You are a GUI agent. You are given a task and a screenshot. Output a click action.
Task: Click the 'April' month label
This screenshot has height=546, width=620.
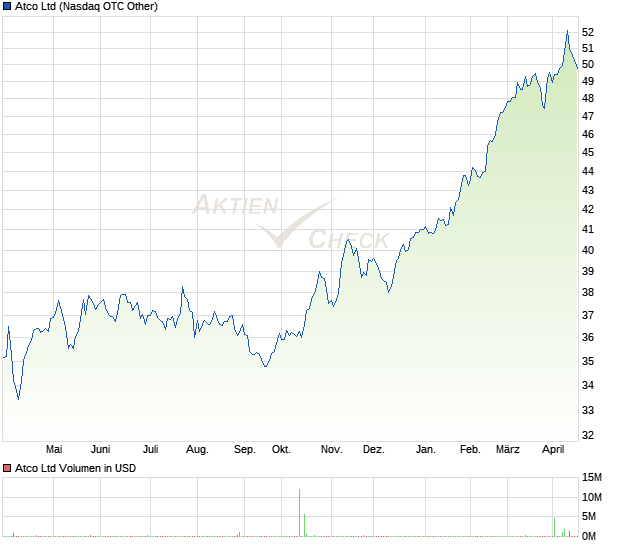click(553, 449)
